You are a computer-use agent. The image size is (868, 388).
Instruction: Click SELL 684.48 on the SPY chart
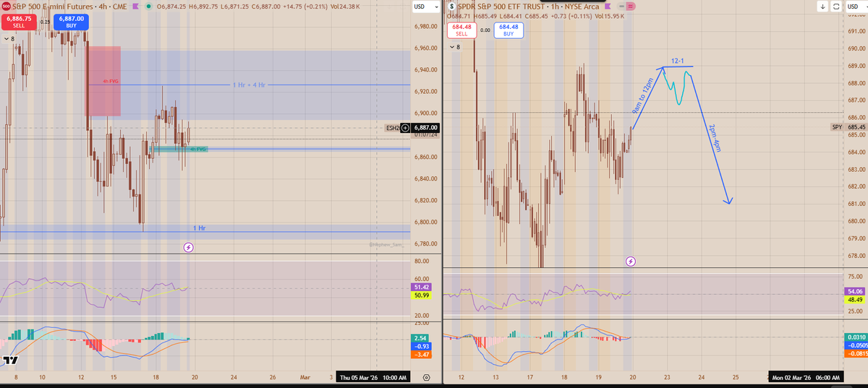pyautogui.click(x=461, y=30)
